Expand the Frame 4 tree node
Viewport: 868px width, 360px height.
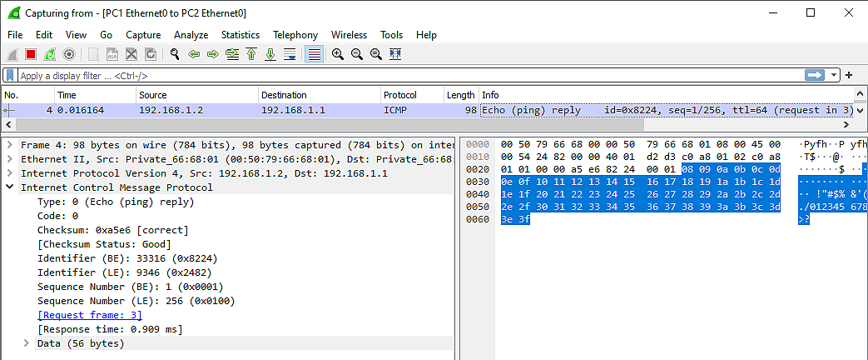[9, 145]
